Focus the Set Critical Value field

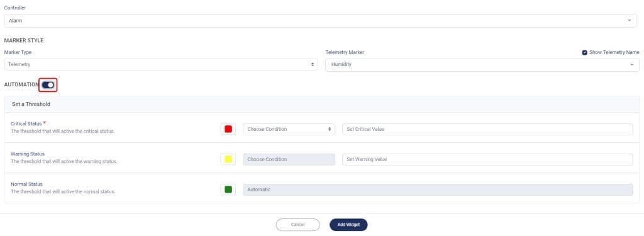pyautogui.click(x=487, y=129)
